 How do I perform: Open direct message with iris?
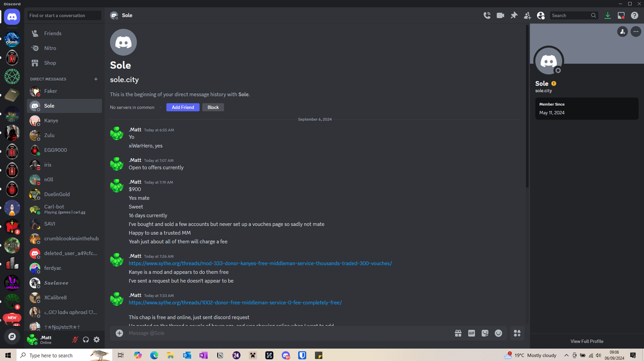click(64, 165)
